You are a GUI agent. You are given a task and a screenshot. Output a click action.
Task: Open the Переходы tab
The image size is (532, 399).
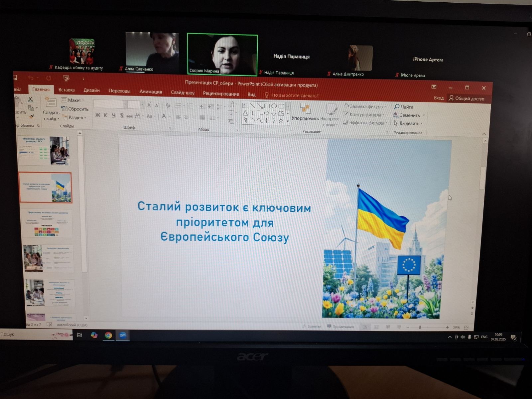[119, 91]
